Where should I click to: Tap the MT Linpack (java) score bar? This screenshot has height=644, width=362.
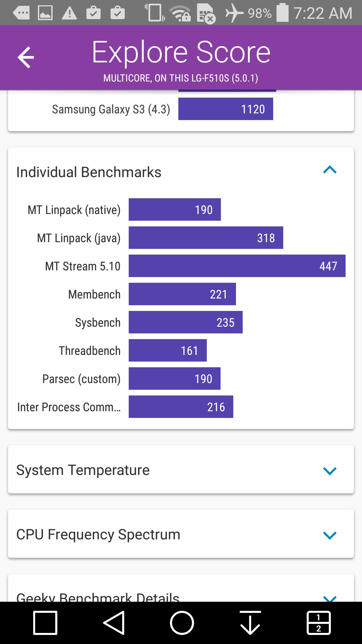click(x=206, y=238)
